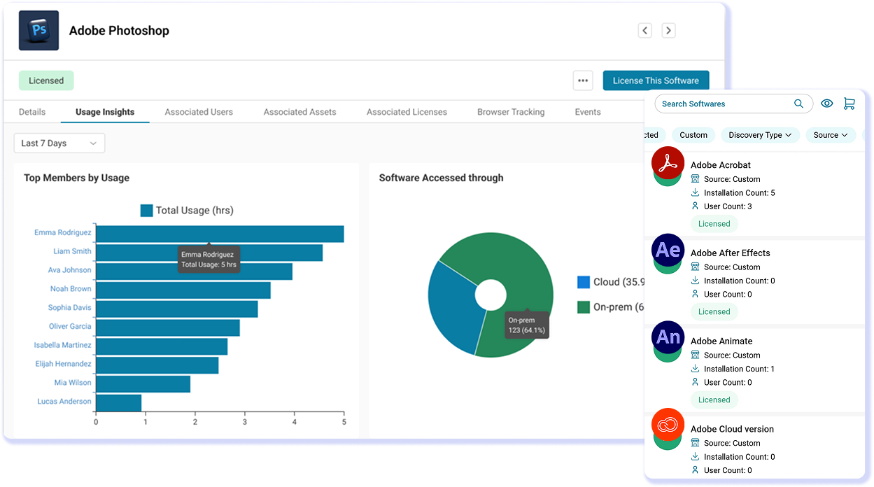Open Adobe Animate title in list
Image resolution: width=874 pixels, height=487 pixels.
pos(721,341)
